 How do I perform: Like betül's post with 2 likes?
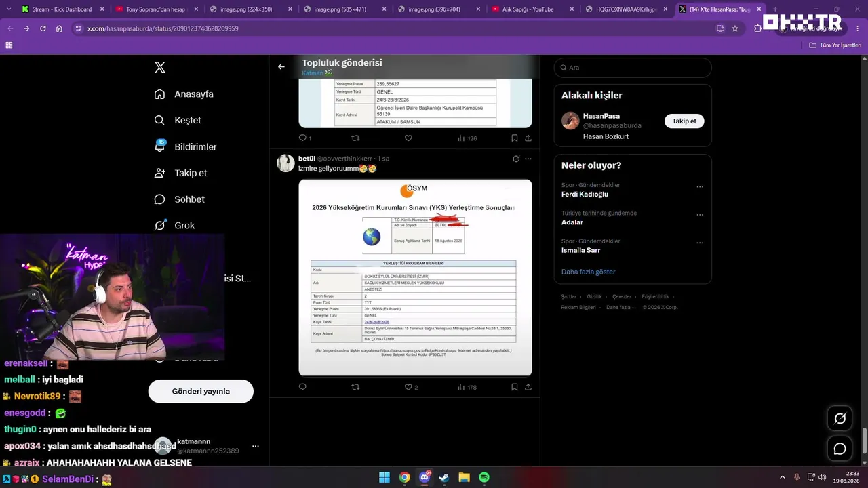click(411, 387)
